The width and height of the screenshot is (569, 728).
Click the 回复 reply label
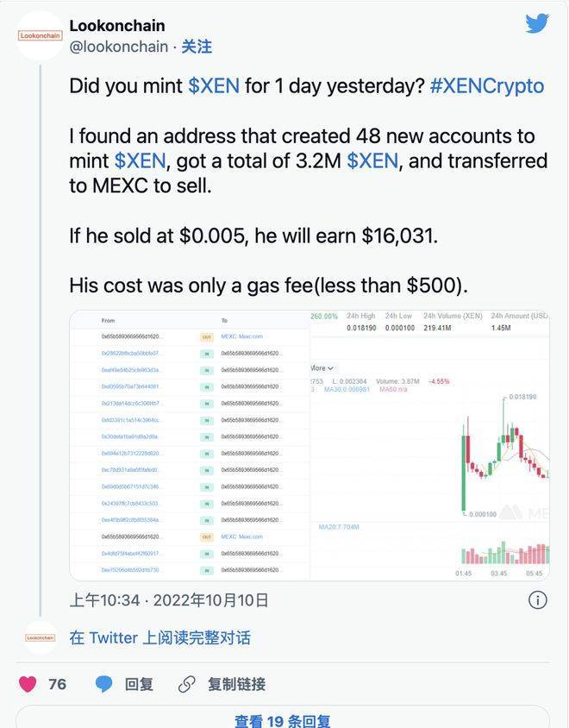(x=139, y=684)
